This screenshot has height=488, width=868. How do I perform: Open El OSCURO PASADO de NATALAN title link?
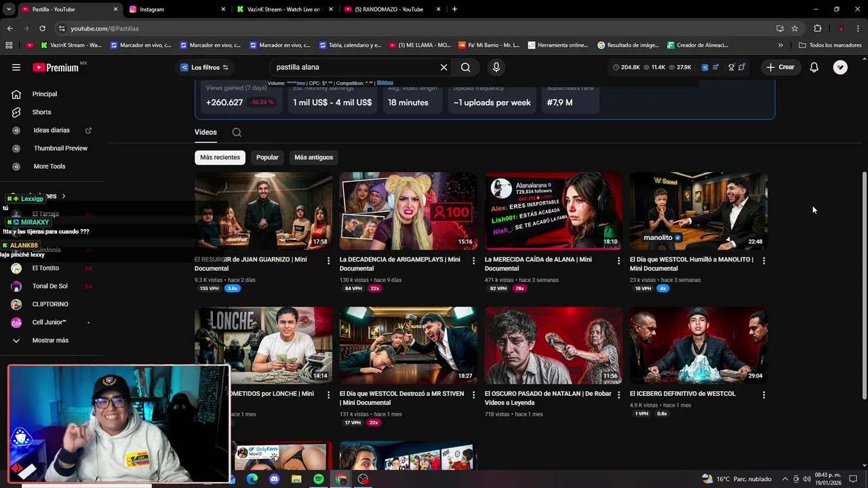[x=548, y=398]
